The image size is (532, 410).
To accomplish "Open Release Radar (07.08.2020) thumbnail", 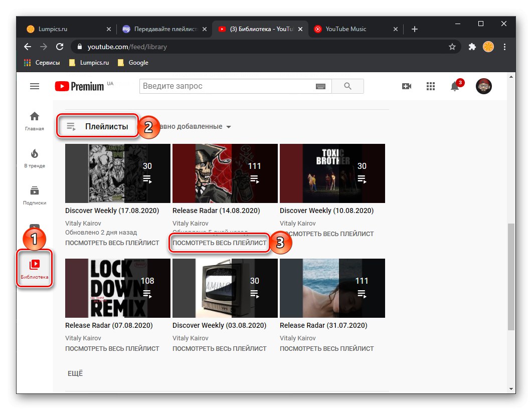I will click(x=118, y=288).
